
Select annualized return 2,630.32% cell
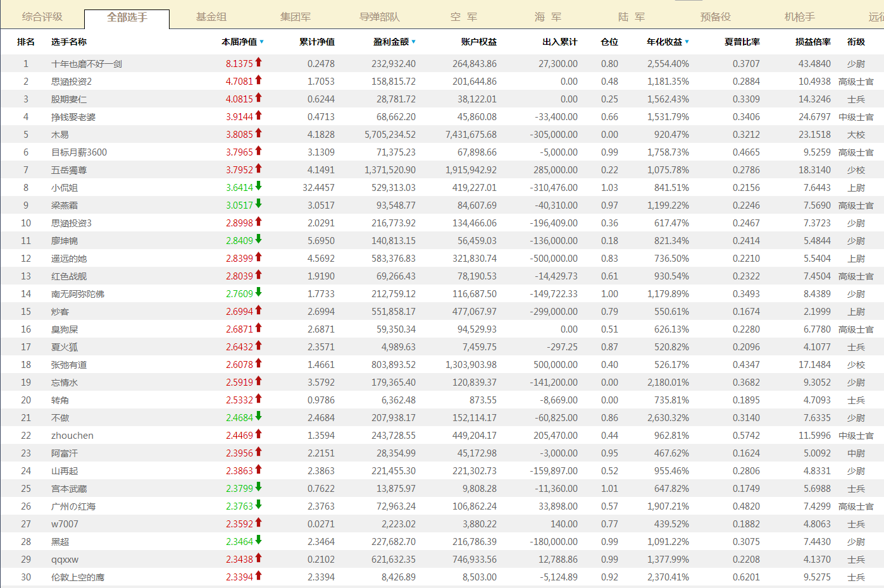point(668,418)
